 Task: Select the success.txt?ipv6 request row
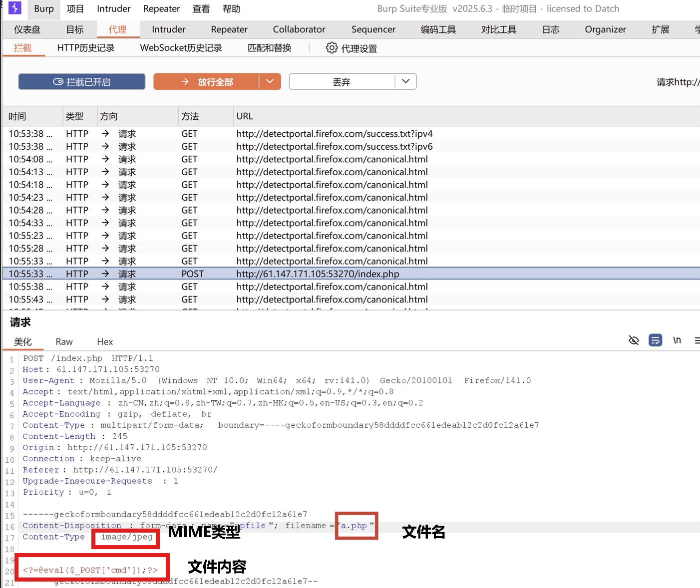coord(351,146)
